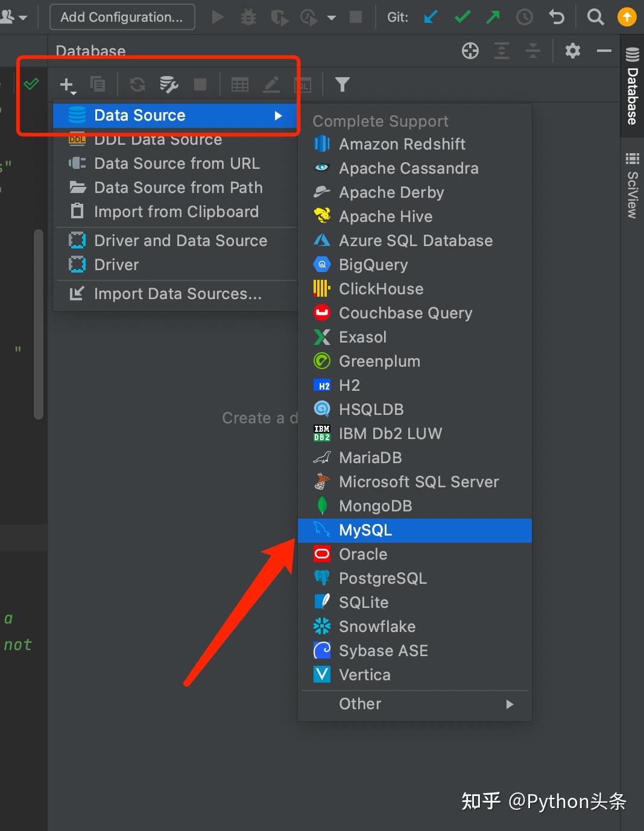
Task: Select Sybase ASE data source
Action: point(415,651)
